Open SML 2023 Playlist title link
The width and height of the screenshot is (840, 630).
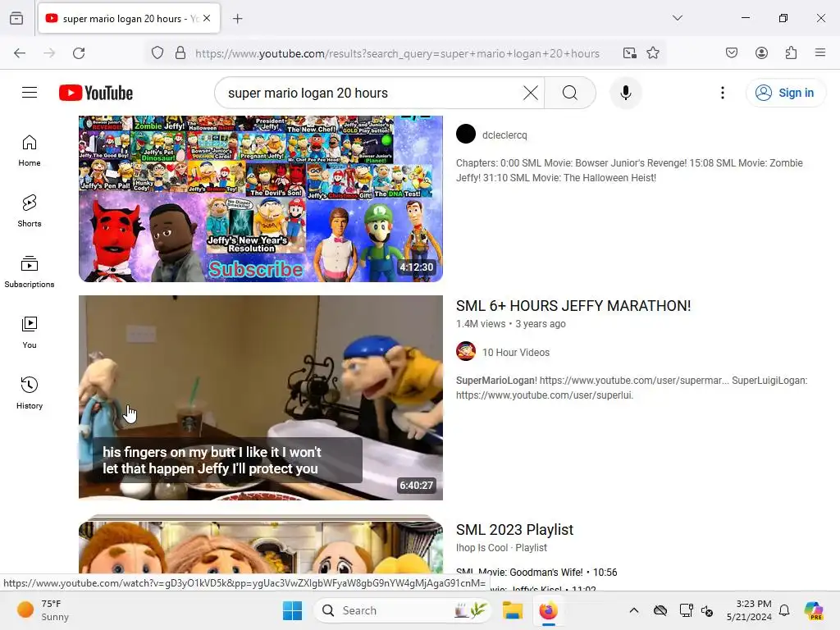(x=514, y=530)
